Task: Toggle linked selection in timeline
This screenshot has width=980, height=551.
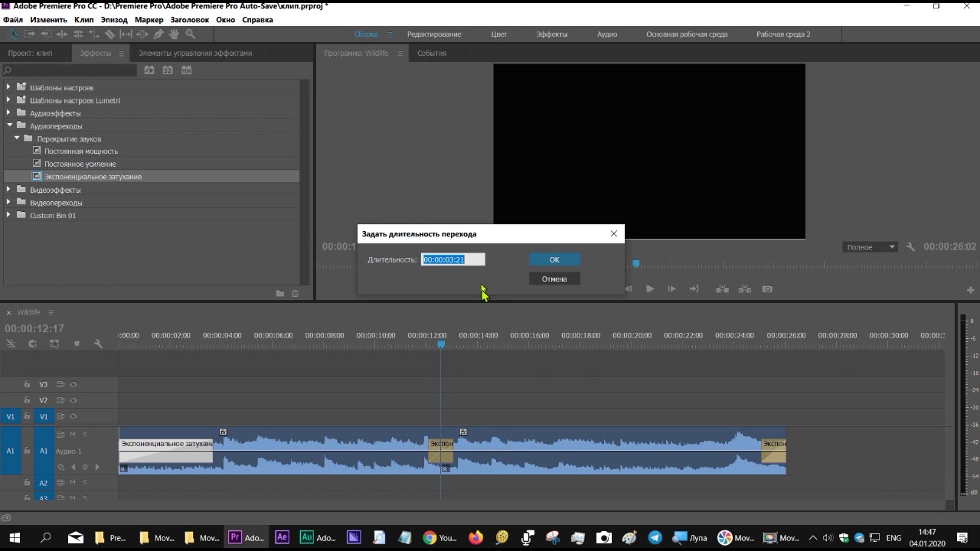Action: click(x=54, y=344)
